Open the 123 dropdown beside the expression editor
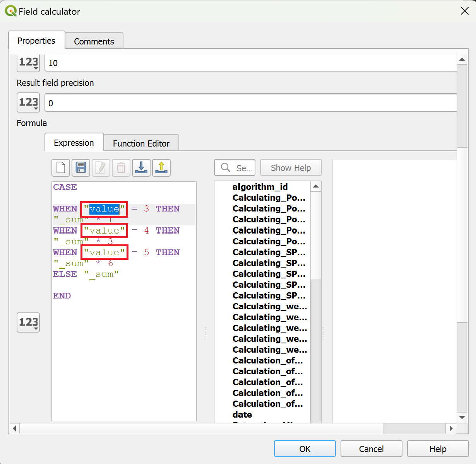Viewport: 476px width, 464px height. [x=28, y=322]
